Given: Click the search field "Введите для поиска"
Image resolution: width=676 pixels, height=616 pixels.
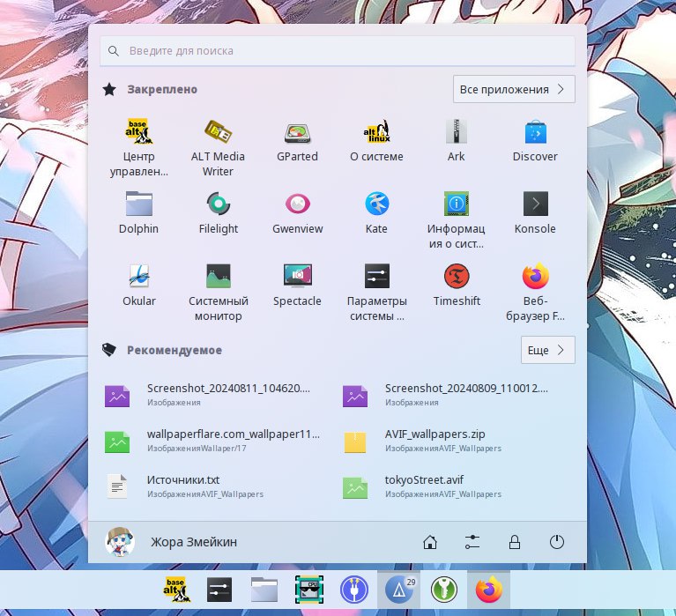Looking at the screenshot, I should (338, 51).
